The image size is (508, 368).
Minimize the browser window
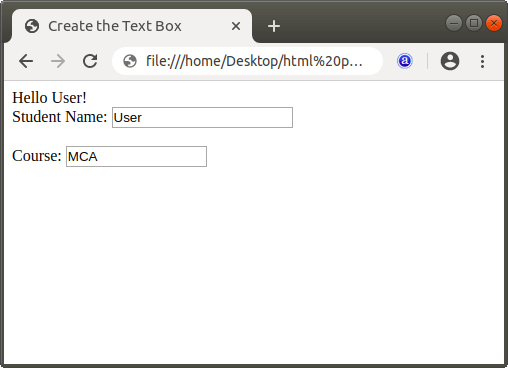pos(454,23)
